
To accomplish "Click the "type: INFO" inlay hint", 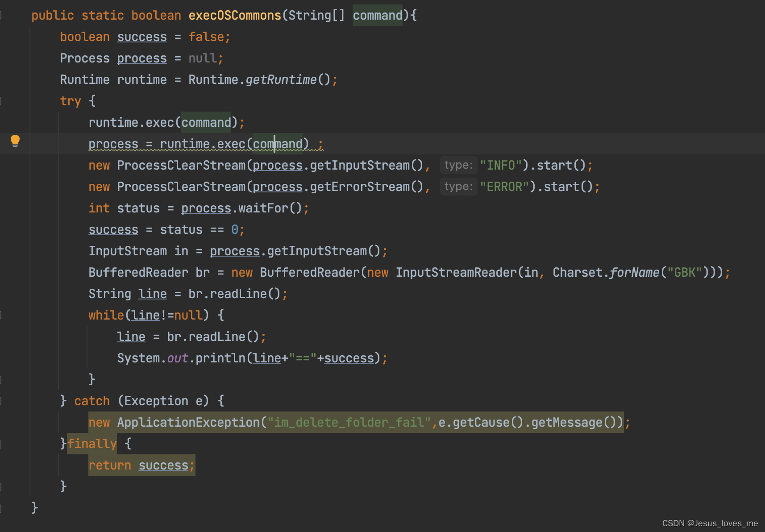I will pos(458,165).
